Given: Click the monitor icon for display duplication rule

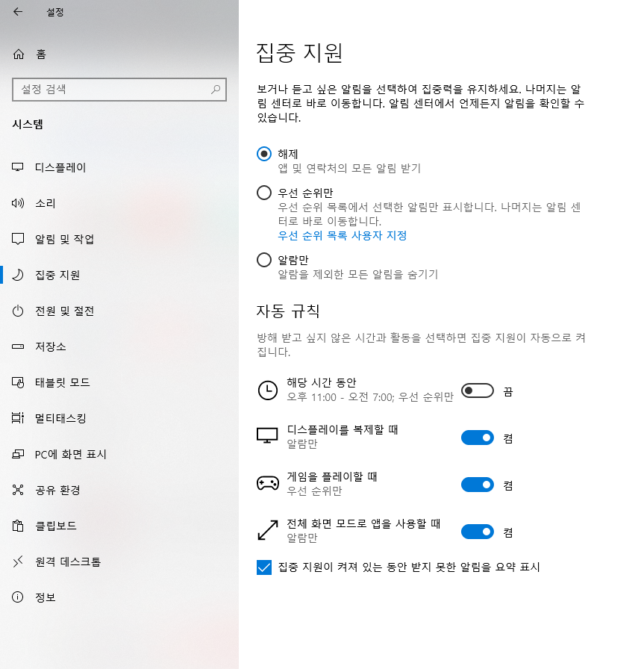Looking at the screenshot, I should click(267, 436).
